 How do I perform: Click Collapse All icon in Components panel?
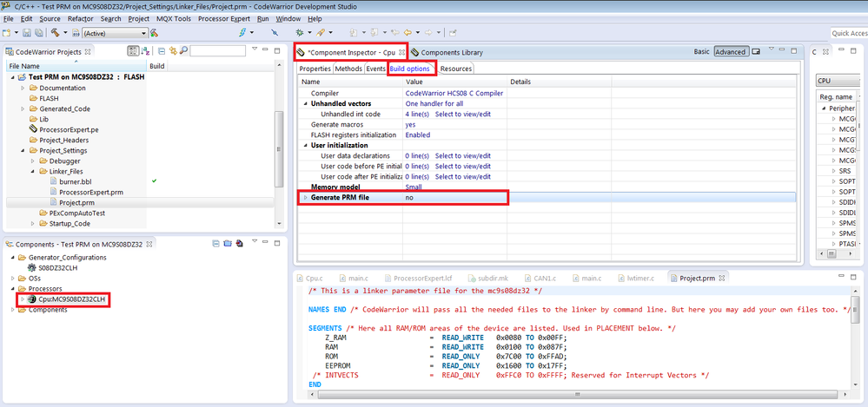(x=216, y=243)
